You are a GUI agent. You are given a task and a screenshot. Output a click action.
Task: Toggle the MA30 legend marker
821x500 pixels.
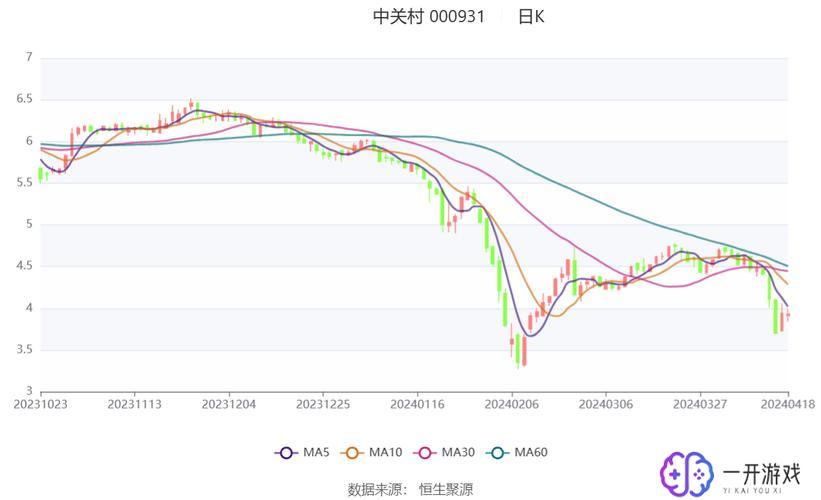425,453
